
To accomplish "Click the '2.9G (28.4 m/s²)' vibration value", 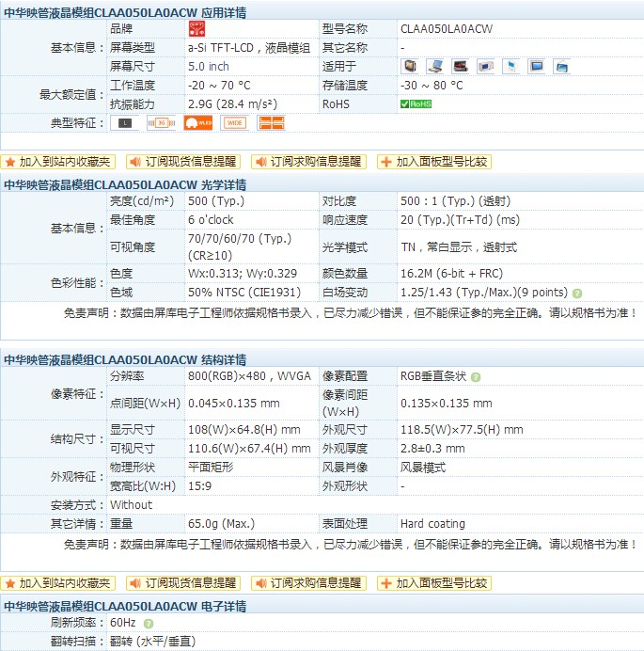I will tap(232, 104).
